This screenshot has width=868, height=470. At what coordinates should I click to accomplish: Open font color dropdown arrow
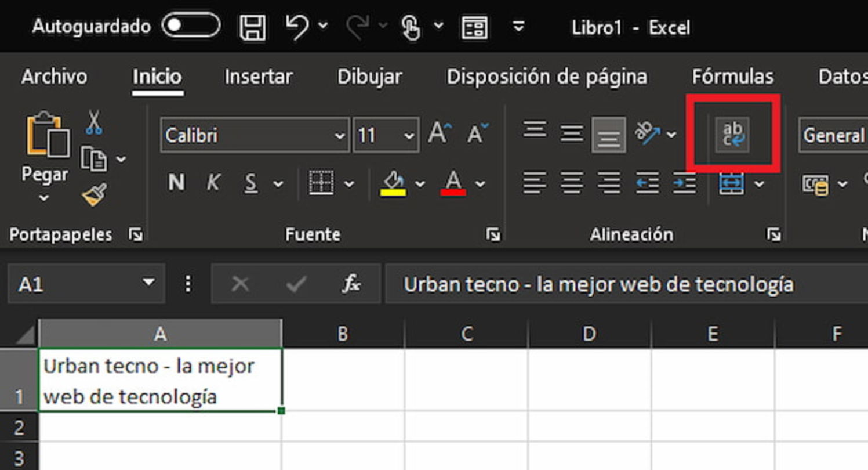[480, 184]
